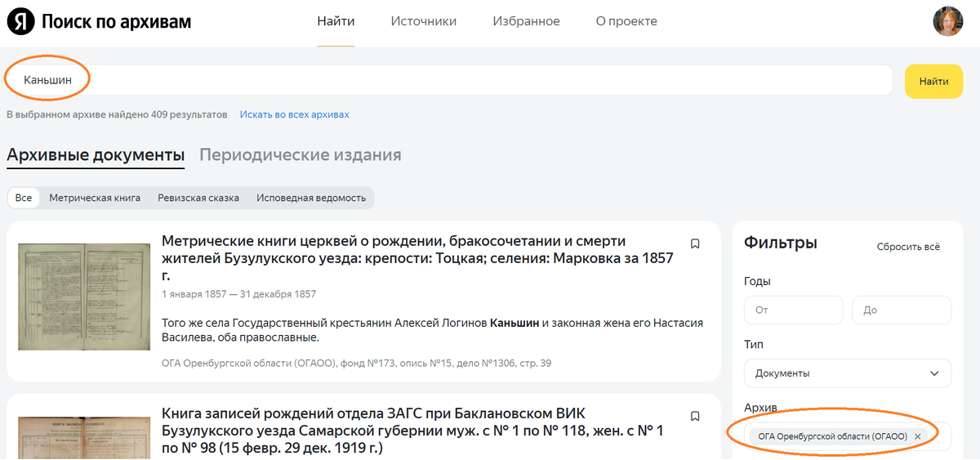Open the 1857 metric book page thumbnail
This screenshot has height=460, width=980.
84,297
